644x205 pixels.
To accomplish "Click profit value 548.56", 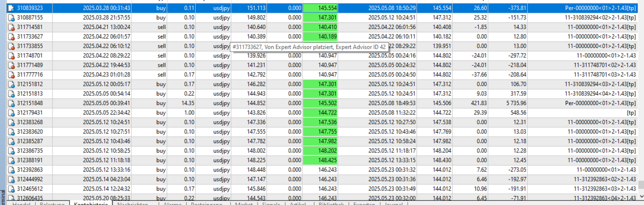I will click(x=518, y=113).
